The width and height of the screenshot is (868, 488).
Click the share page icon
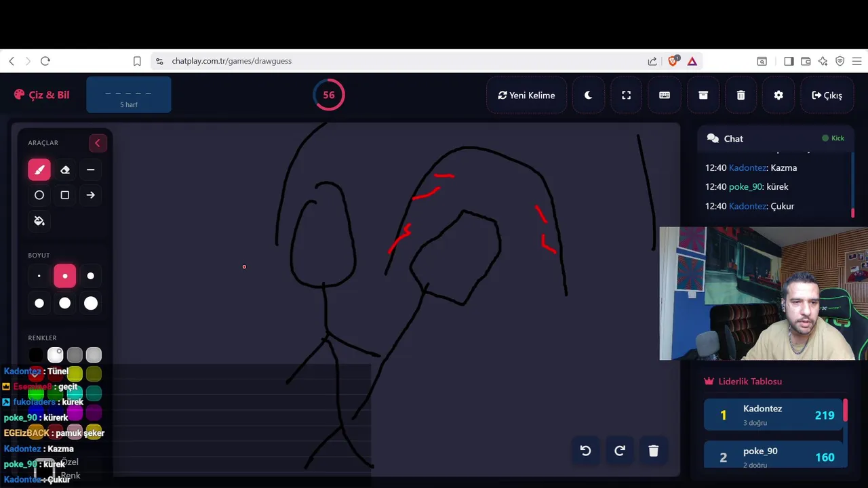point(652,61)
